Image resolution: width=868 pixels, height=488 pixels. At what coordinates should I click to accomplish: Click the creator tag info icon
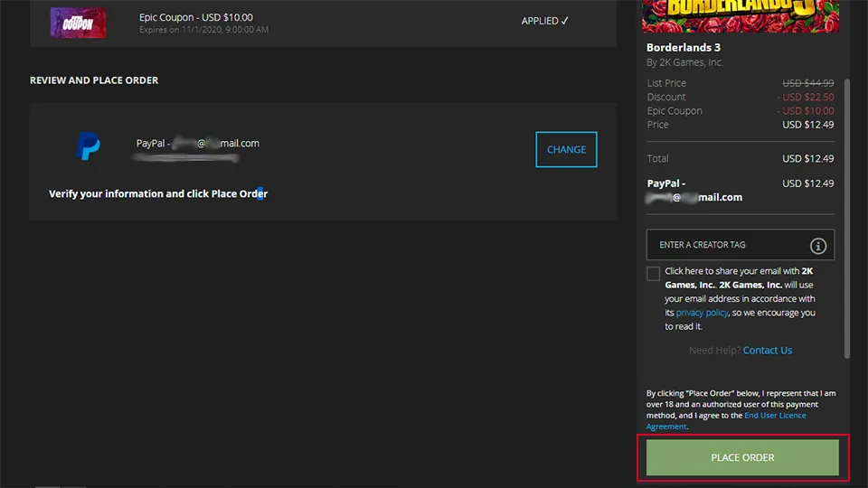point(817,246)
